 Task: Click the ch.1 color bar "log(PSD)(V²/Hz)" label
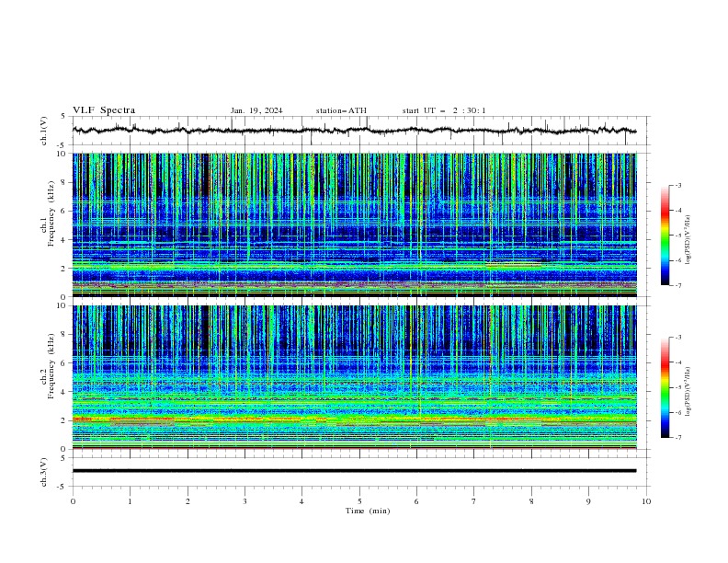pos(688,240)
